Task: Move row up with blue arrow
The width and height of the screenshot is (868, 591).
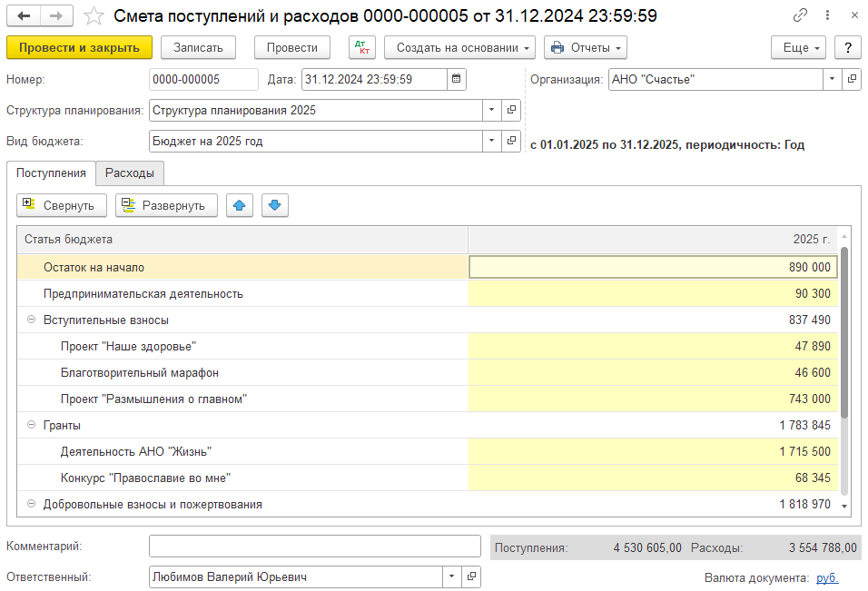Action: (239, 205)
